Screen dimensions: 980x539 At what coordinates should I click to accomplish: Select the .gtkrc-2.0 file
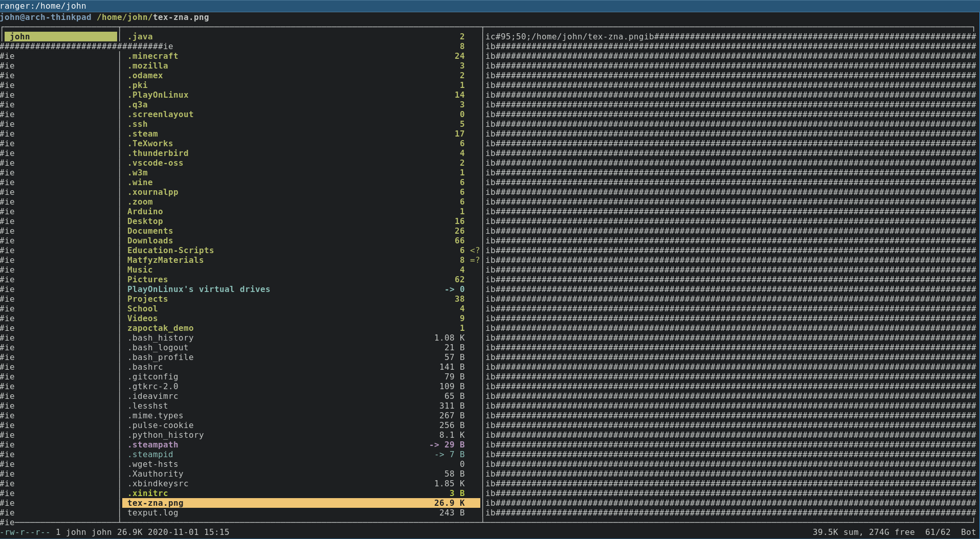pos(301,386)
